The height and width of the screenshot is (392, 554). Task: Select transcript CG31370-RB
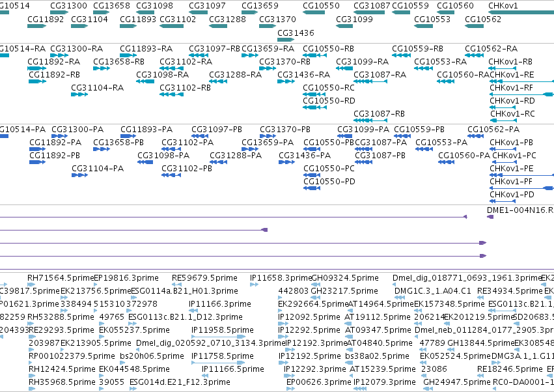tap(284, 61)
